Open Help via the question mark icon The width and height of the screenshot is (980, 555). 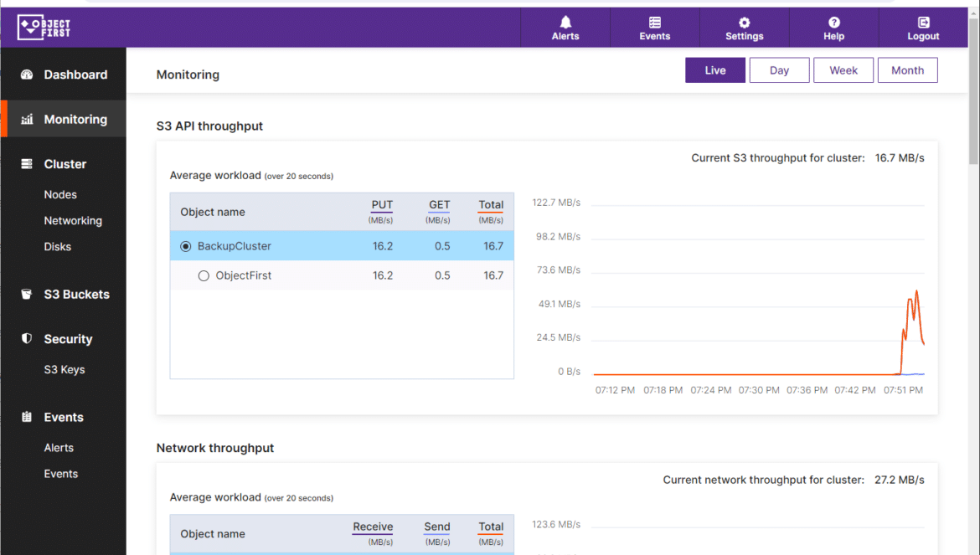click(833, 23)
